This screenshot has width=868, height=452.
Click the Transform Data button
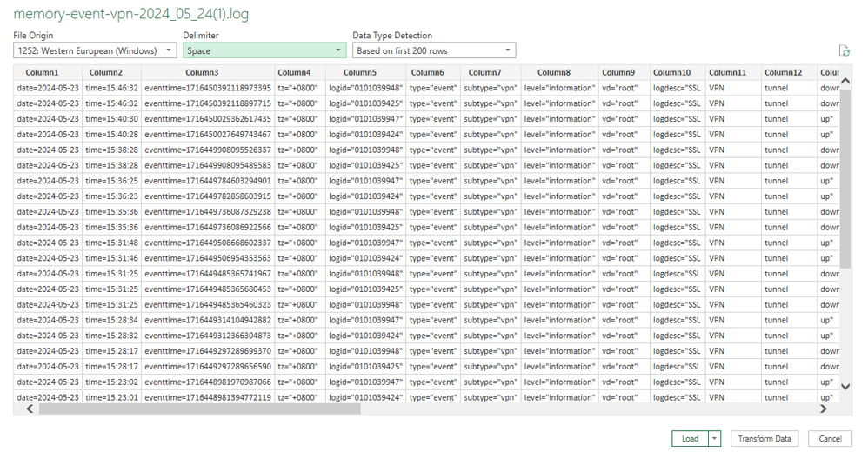coord(765,438)
